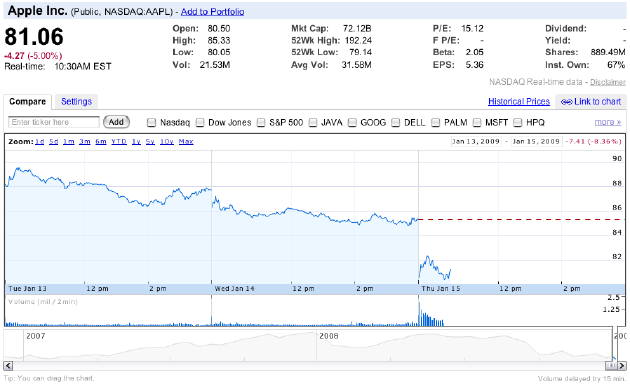Open the Historical Prices link

click(x=519, y=102)
